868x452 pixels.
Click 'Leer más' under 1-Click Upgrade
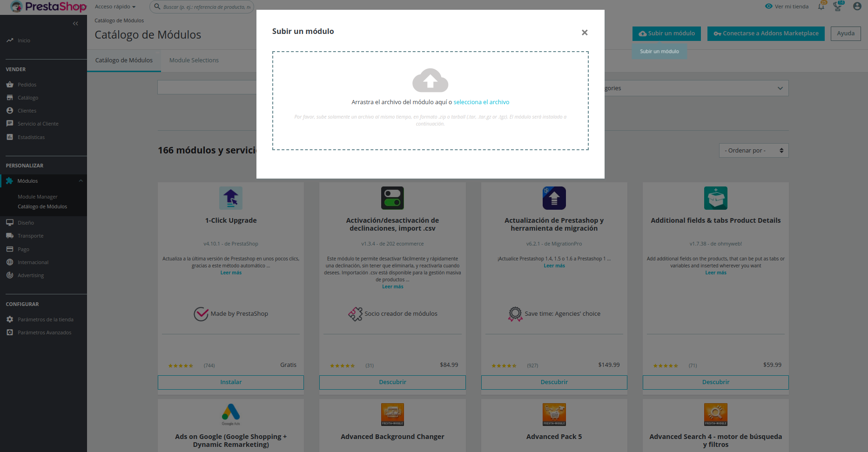[x=231, y=273]
